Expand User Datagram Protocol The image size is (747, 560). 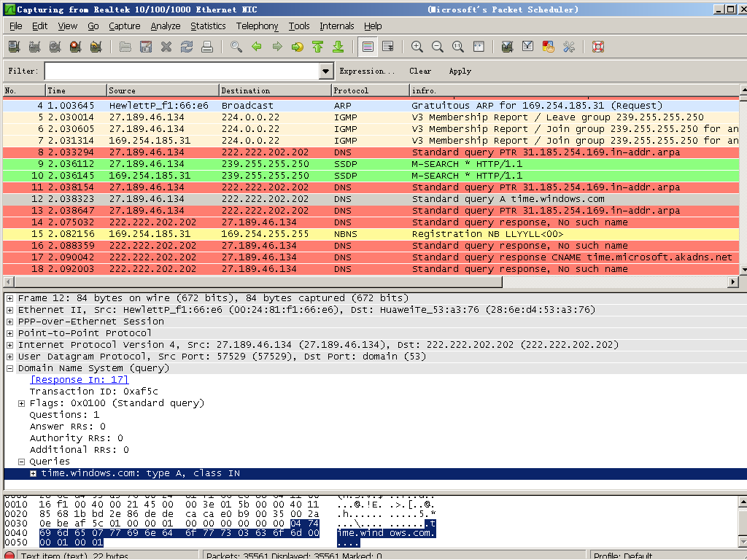tap(9, 357)
